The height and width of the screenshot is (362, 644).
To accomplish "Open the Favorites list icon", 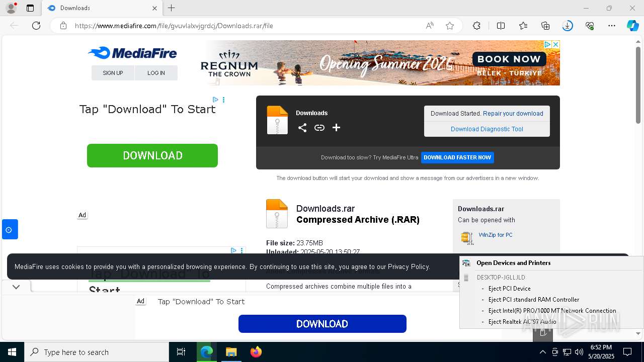I will click(x=523, y=26).
